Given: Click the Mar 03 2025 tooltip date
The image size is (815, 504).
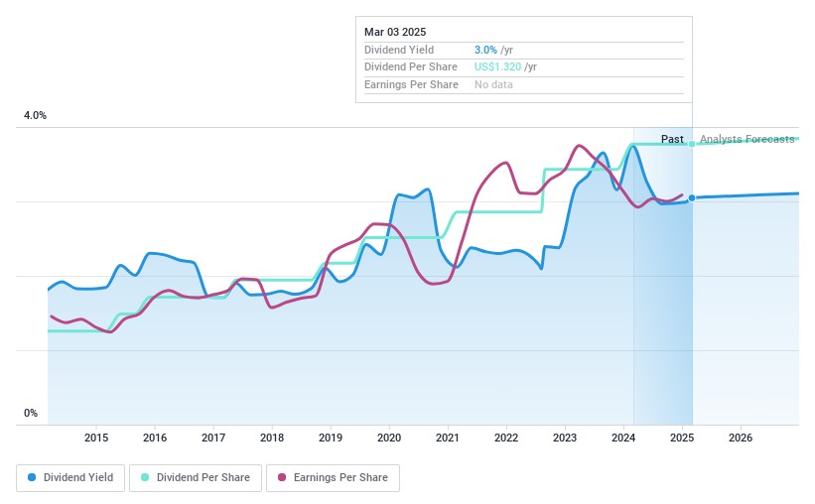Looking at the screenshot, I should [394, 29].
